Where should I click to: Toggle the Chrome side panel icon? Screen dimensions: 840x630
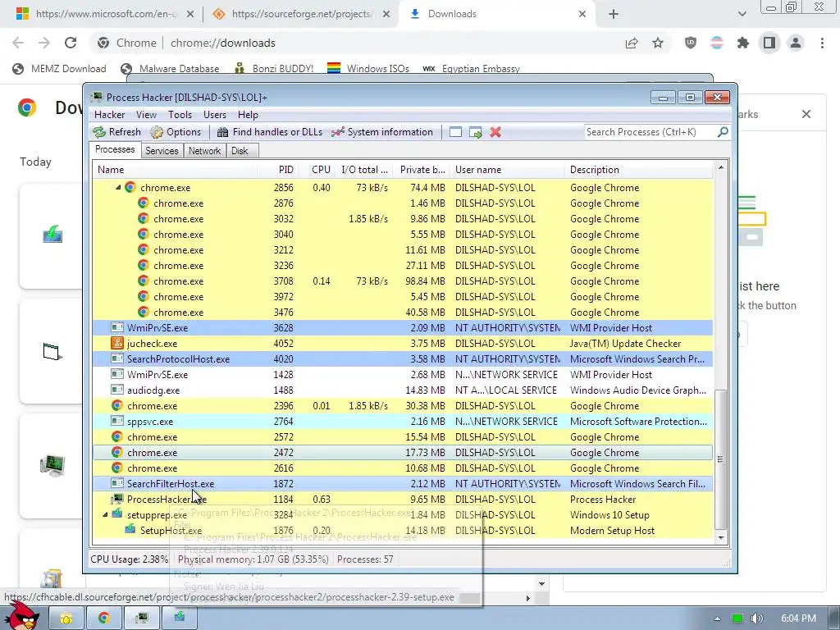(769, 43)
